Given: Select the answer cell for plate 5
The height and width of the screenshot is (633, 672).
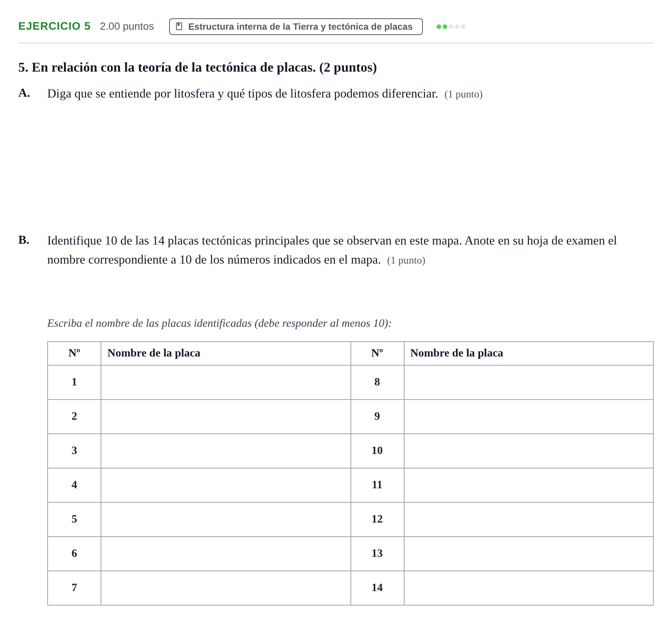Looking at the screenshot, I should pos(226,520).
